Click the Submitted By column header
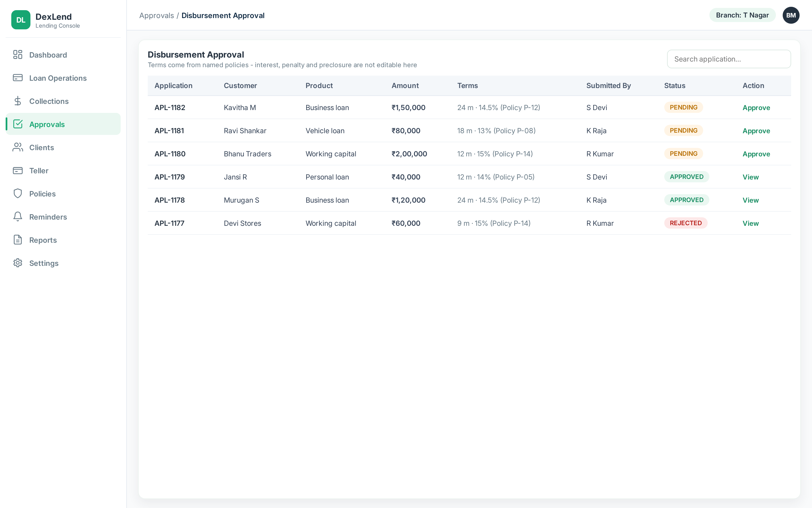 pos(608,86)
